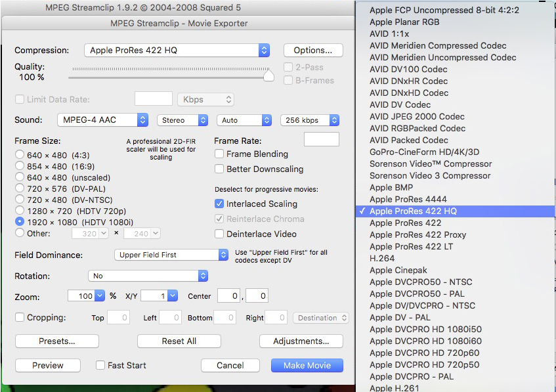Click the Presets... button
This screenshot has height=392, width=556.
pos(56,341)
